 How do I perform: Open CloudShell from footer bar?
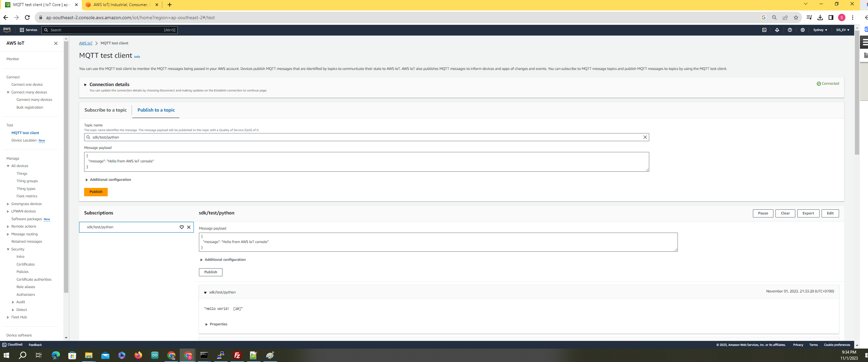pos(12,345)
